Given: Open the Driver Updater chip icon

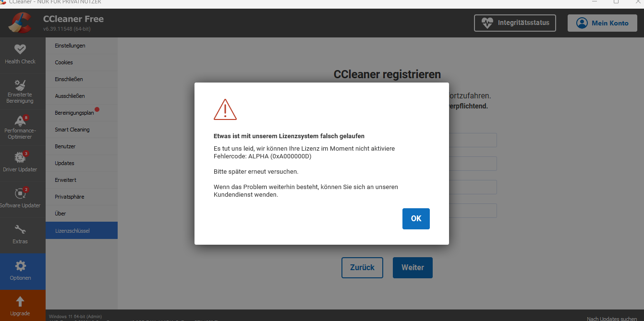Looking at the screenshot, I should (20, 157).
